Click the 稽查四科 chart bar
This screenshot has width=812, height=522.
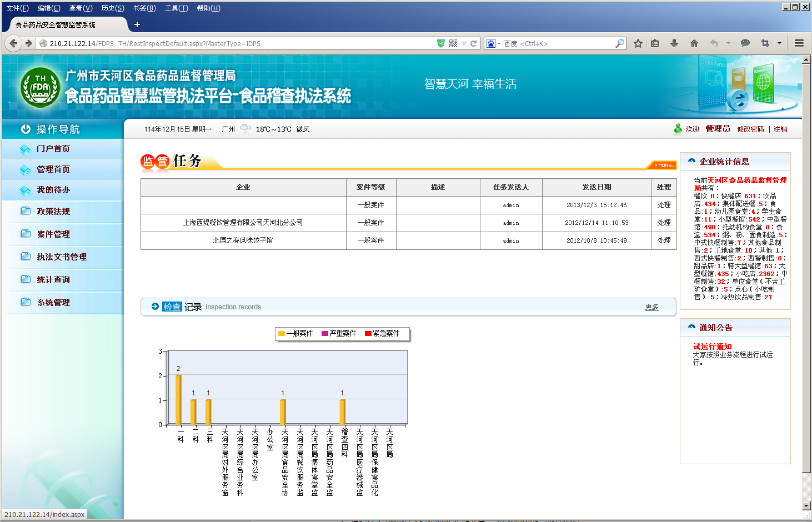(x=343, y=412)
